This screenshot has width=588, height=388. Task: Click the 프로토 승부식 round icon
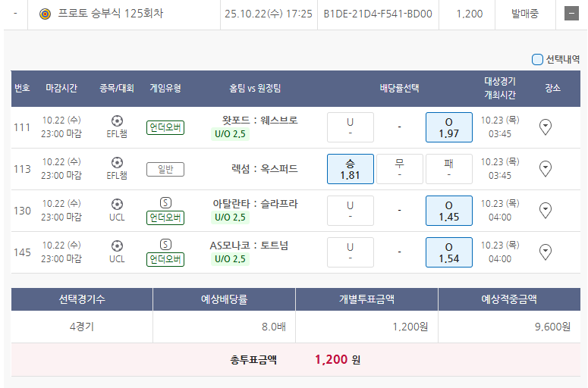pyautogui.click(x=45, y=14)
